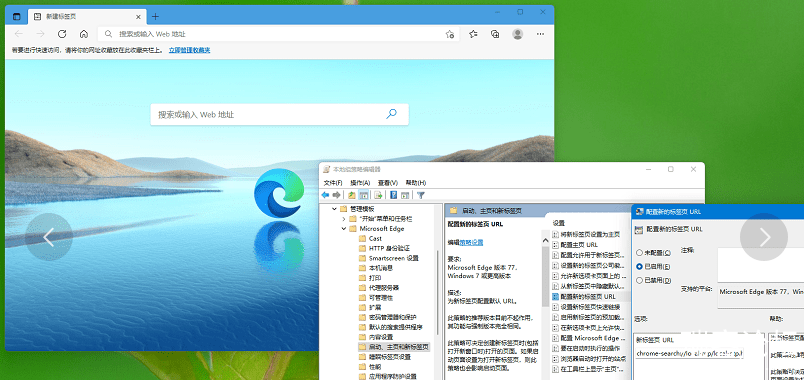Image resolution: width=804 pixels, height=380 pixels.
Task: Select the 新建标签页 browser tab
Action: pyautogui.click(x=87, y=16)
